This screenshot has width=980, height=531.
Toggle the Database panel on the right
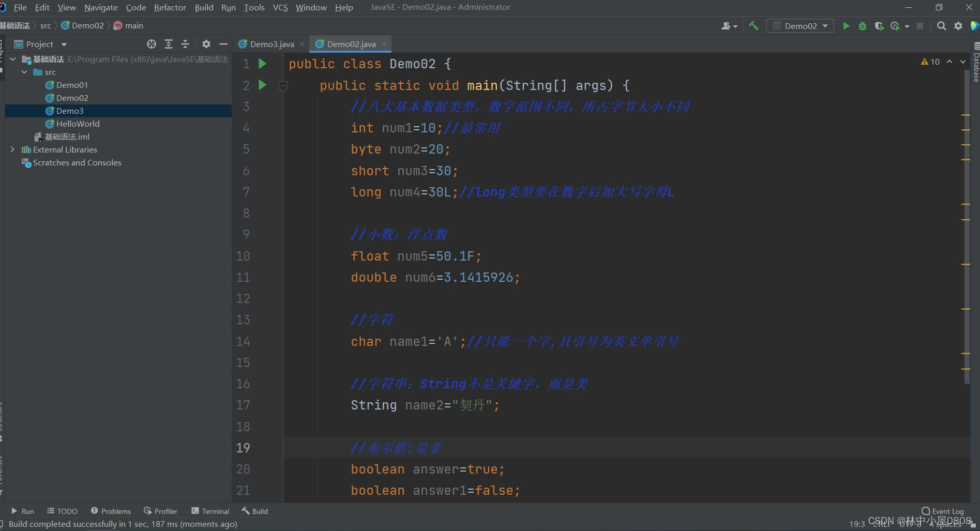[x=975, y=62]
